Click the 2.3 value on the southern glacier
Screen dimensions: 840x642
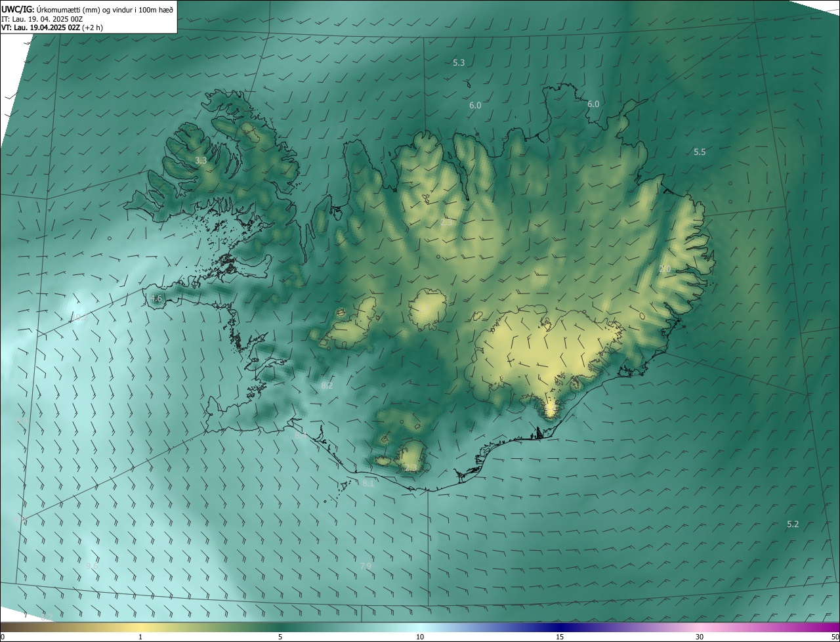pos(411,468)
